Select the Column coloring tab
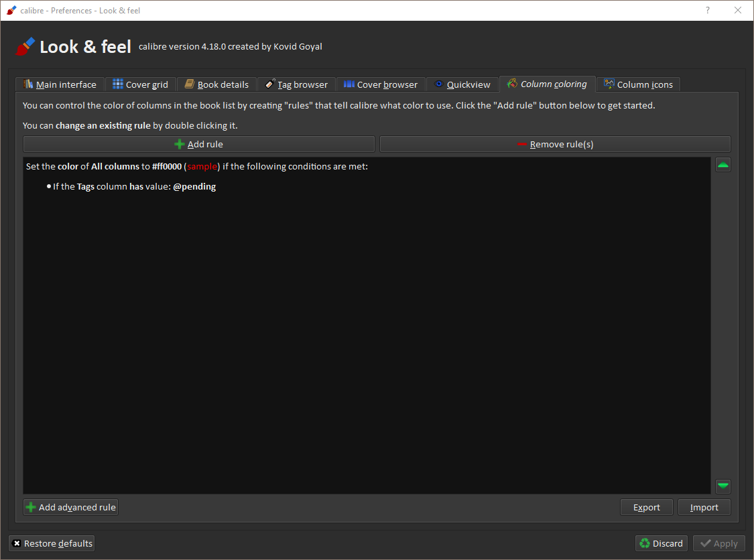The height and width of the screenshot is (560, 754). click(547, 84)
